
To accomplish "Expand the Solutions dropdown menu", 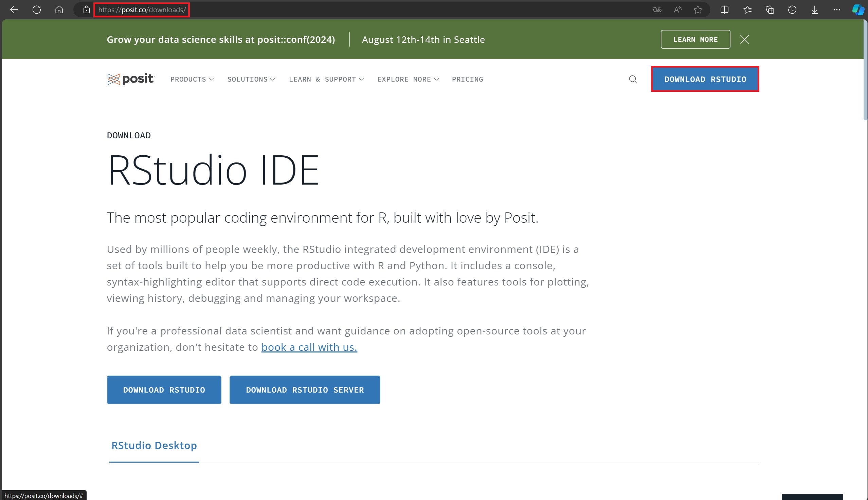I will 251,79.
